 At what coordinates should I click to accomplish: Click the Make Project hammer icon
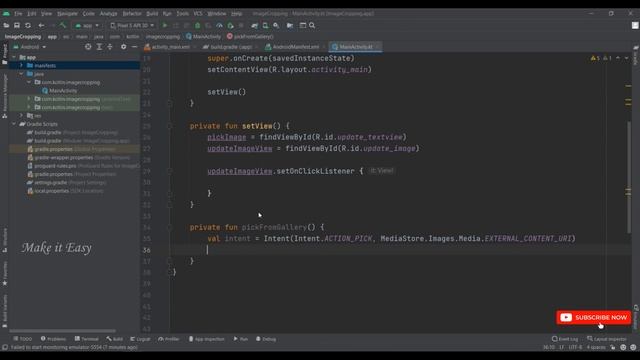(x=63, y=25)
